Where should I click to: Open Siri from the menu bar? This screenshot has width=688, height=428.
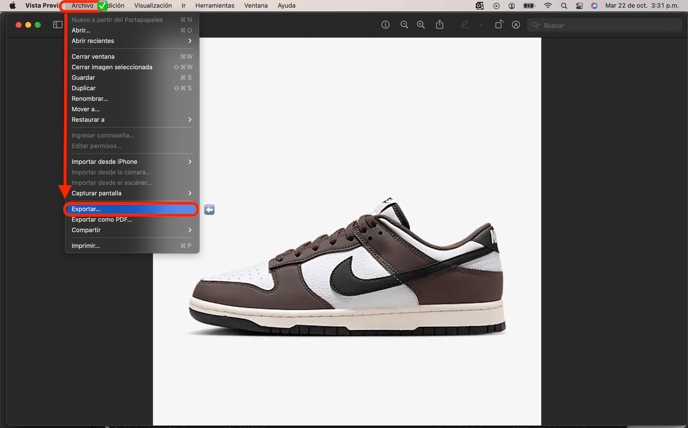tap(594, 6)
